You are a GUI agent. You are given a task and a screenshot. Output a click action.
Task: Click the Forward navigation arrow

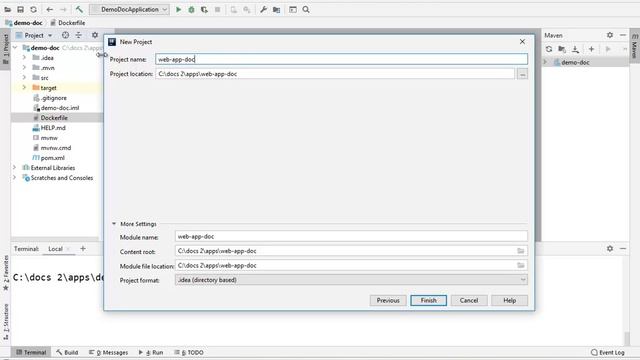tap(63, 9)
